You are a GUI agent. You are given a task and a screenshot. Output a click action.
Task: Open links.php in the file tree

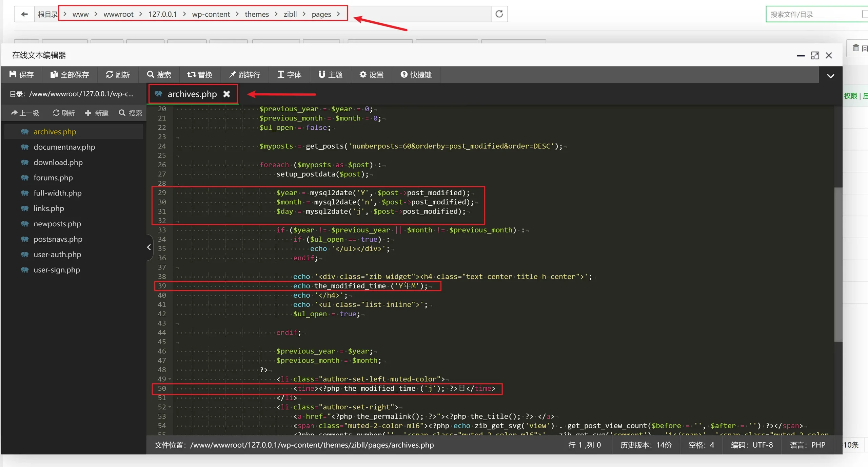tap(73, 208)
